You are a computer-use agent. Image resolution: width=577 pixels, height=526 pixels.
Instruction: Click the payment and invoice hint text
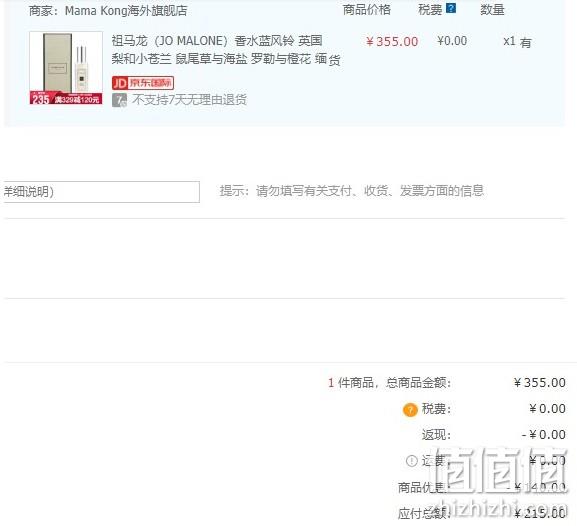(351, 191)
